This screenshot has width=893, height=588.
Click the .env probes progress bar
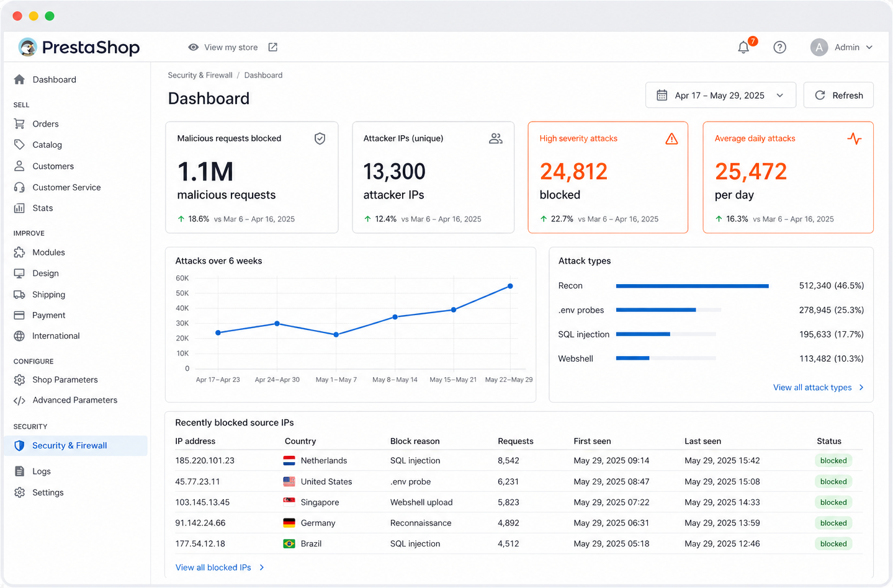pyautogui.click(x=668, y=310)
